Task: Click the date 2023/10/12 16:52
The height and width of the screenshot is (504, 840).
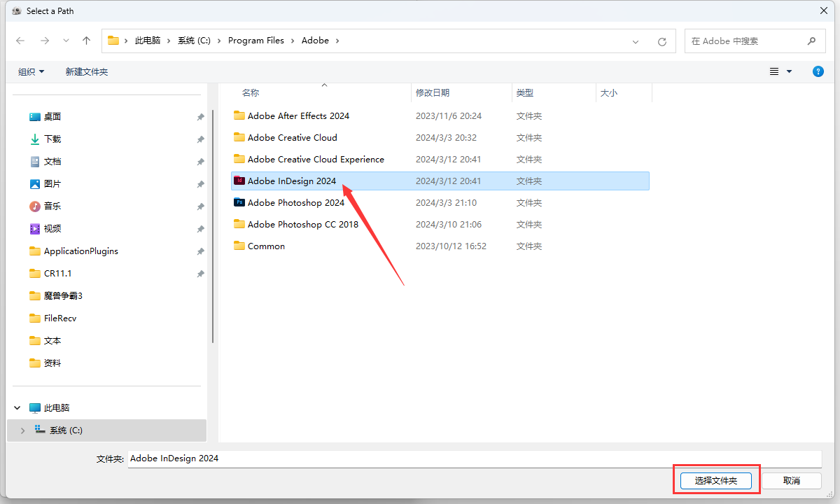Action: point(451,246)
